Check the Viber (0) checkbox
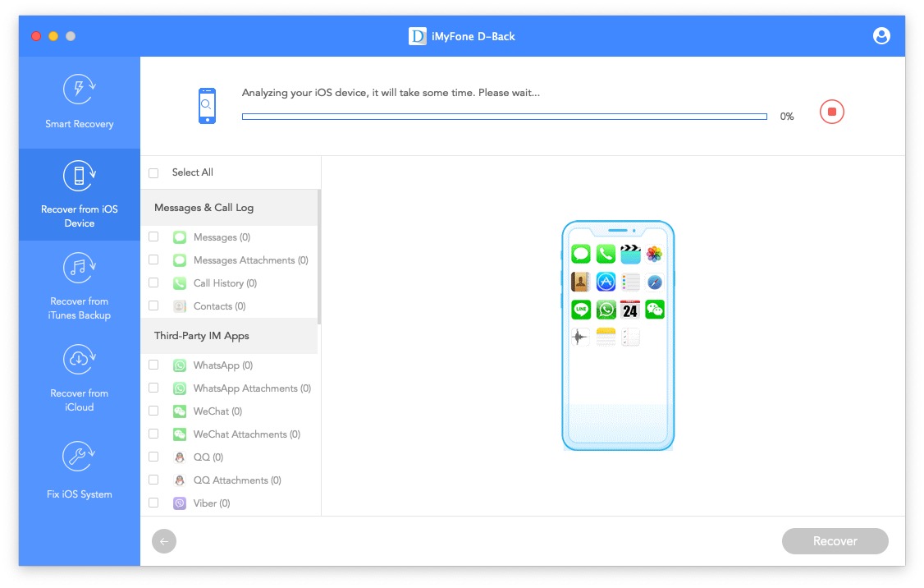 tap(153, 503)
